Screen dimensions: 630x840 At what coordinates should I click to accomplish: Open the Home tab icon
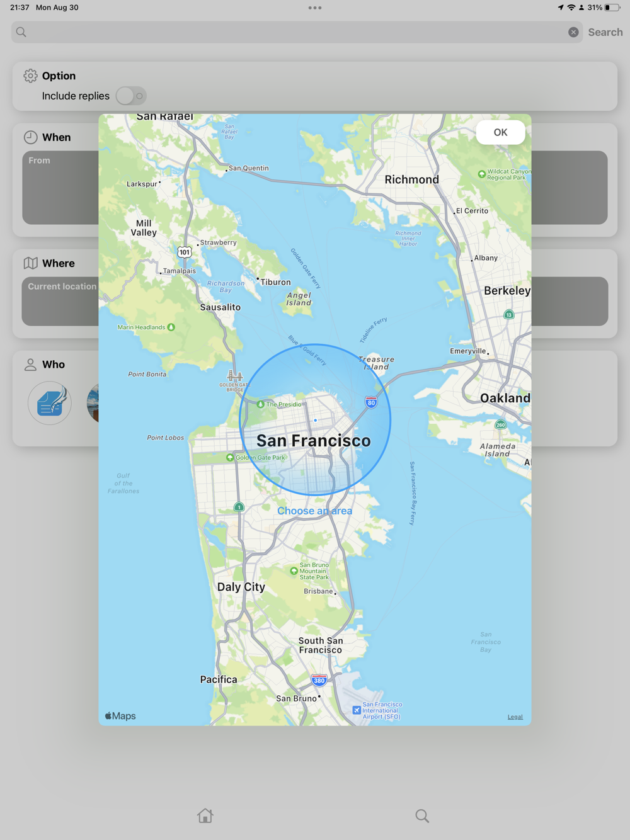pos(205,815)
